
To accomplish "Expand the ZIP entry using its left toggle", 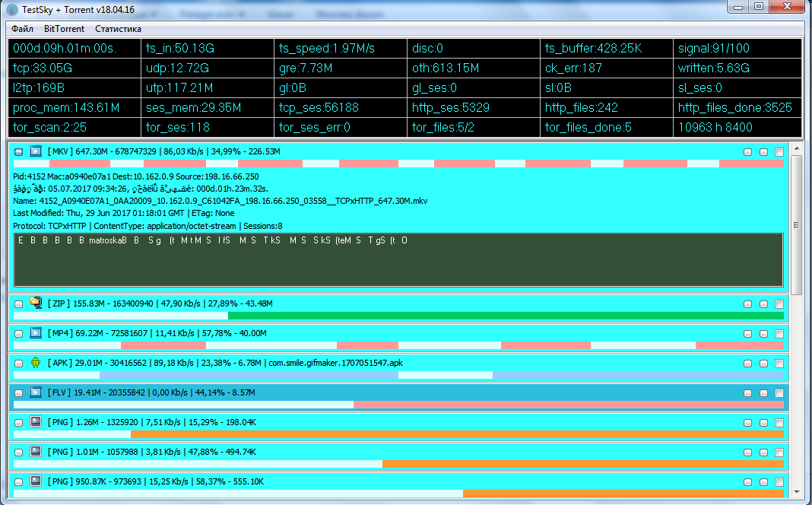I will click(x=19, y=304).
